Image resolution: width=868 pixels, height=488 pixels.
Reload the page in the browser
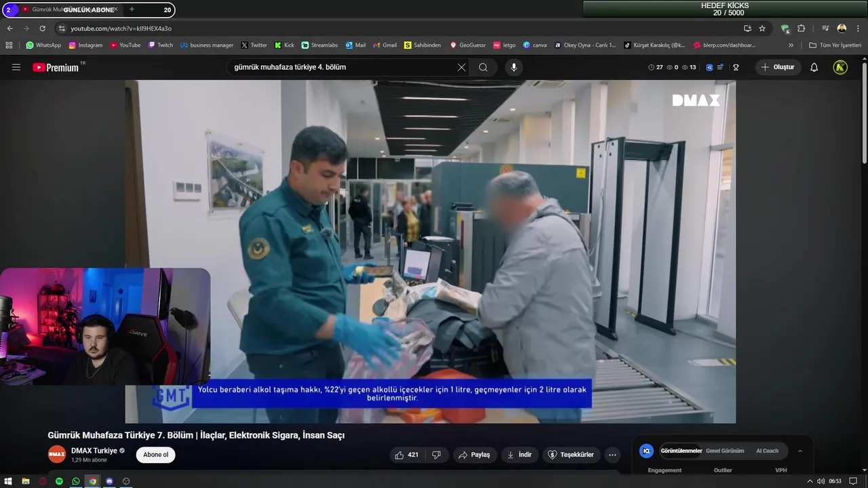pos(42,28)
